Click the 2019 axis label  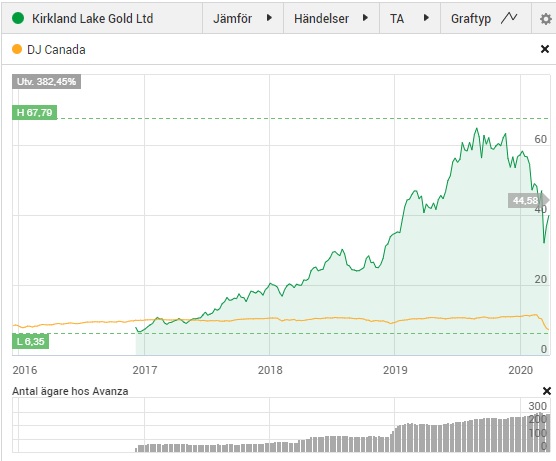click(395, 370)
